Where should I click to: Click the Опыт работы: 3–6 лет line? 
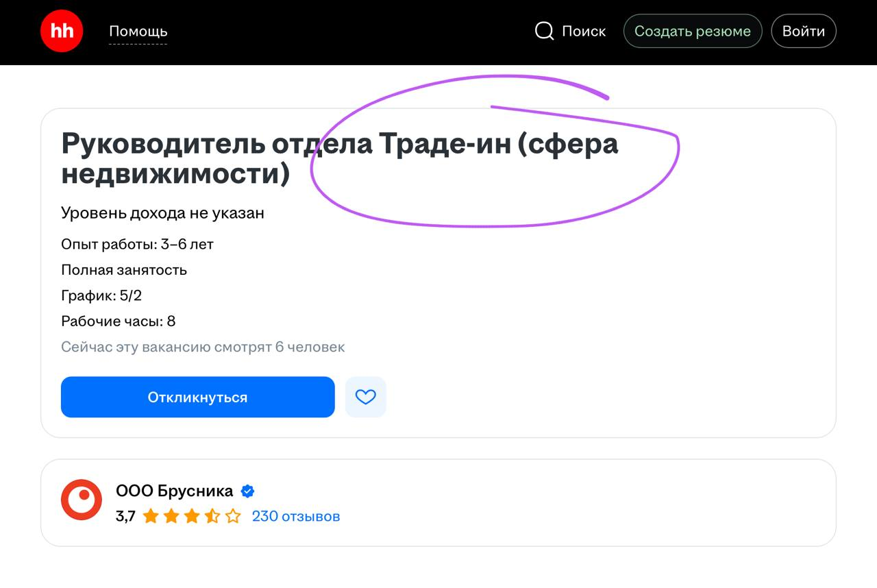click(x=137, y=245)
